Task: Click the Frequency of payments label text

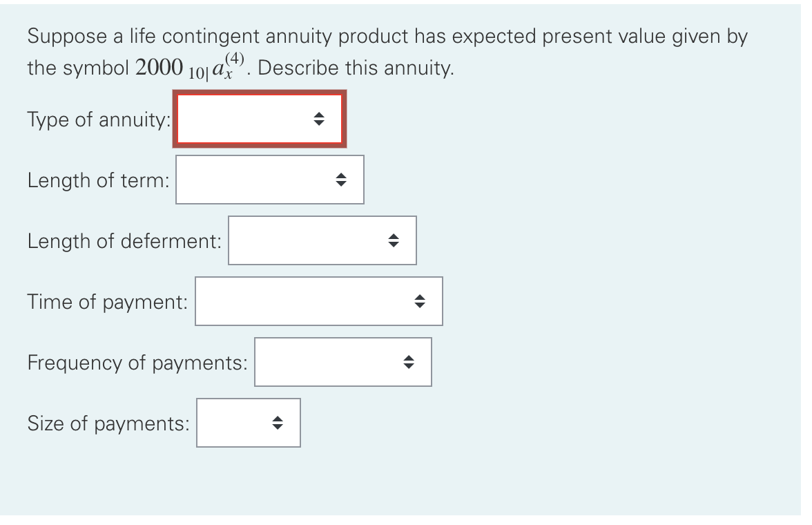Action: 138,362
